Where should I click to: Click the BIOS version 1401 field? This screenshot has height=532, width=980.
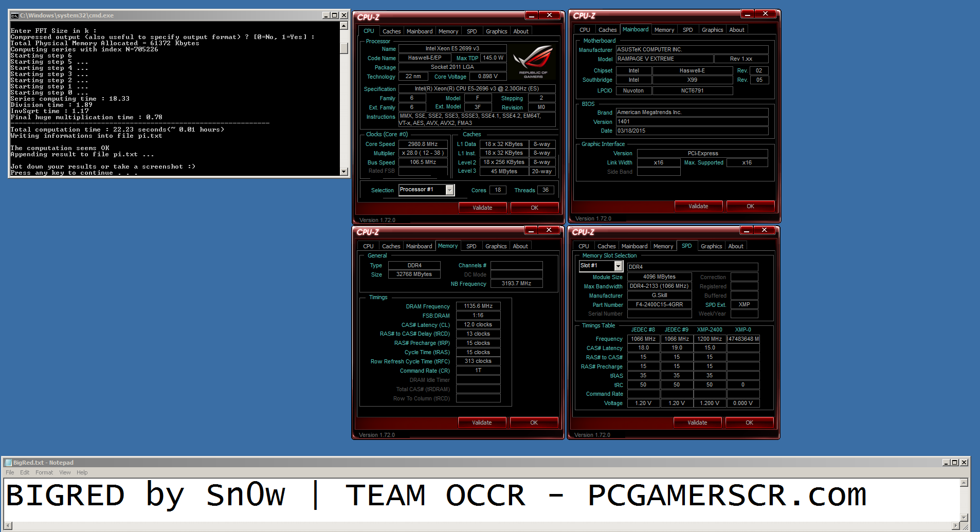pyautogui.click(x=692, y=121)
